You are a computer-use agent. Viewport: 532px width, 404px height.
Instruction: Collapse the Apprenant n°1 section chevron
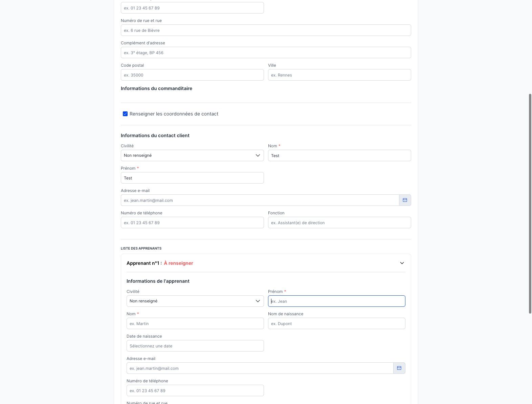click(x=402, y=263)
